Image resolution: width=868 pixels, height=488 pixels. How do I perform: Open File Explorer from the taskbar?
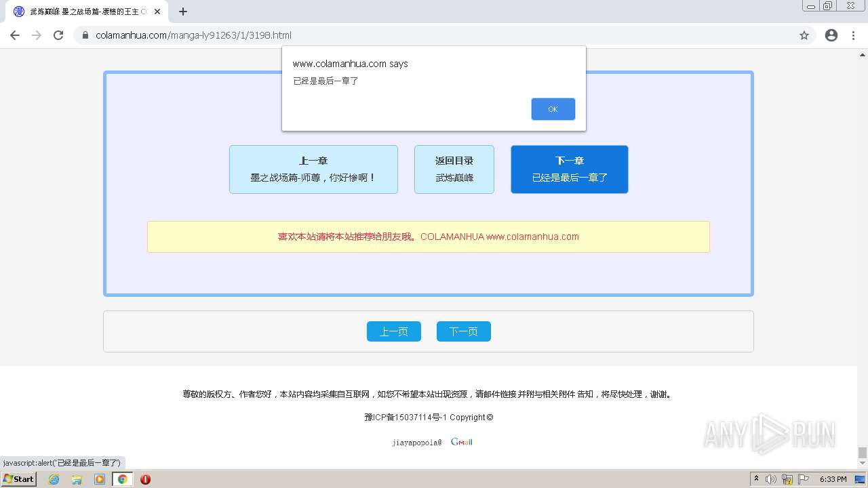(77, 479)
